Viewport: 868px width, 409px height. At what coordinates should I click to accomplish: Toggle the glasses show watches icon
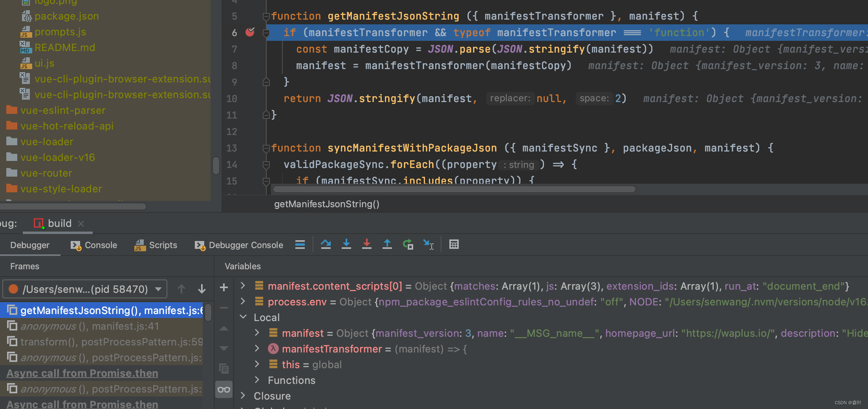(224, 389)
